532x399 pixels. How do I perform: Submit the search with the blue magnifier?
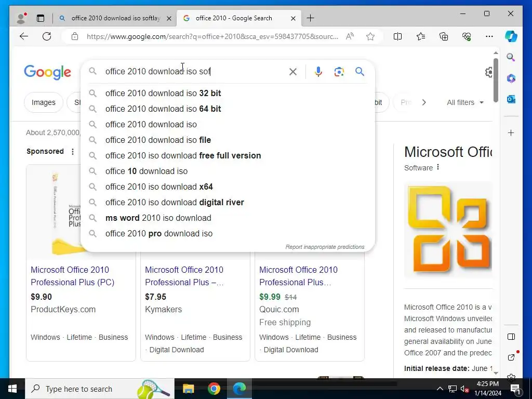click(360, 72)
